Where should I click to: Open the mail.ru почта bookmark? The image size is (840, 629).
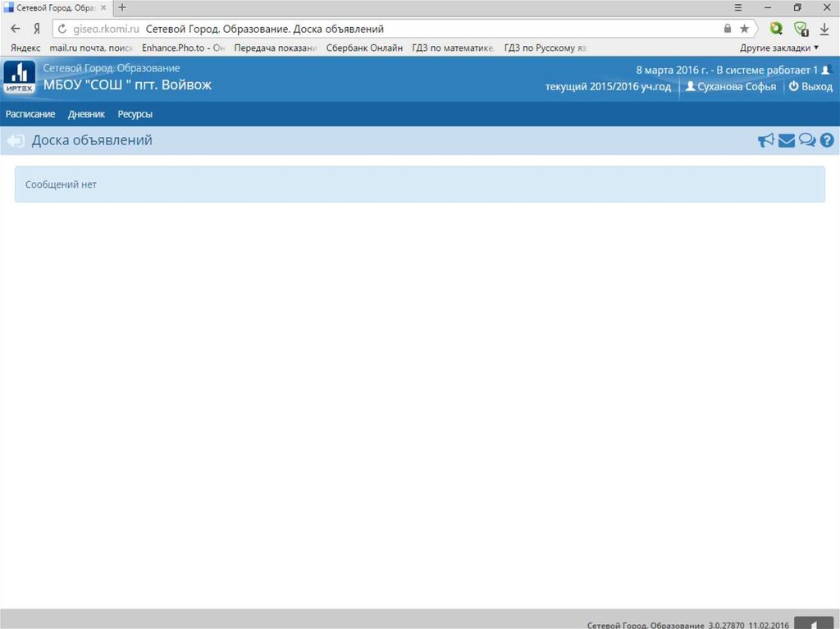(x=91, y=48)
